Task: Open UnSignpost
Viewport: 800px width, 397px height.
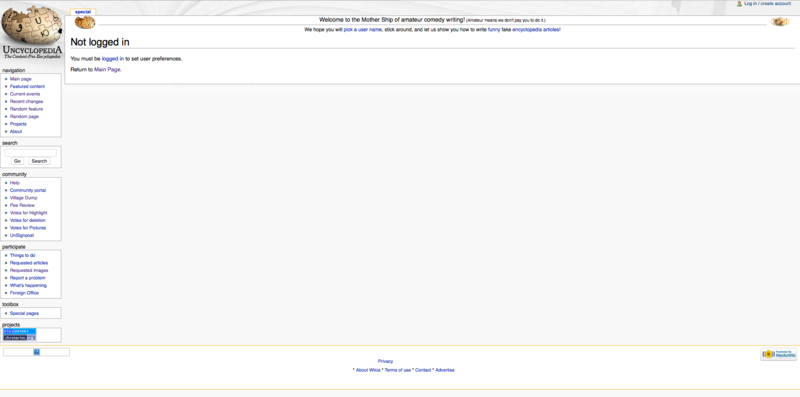Action: [22, 236]
